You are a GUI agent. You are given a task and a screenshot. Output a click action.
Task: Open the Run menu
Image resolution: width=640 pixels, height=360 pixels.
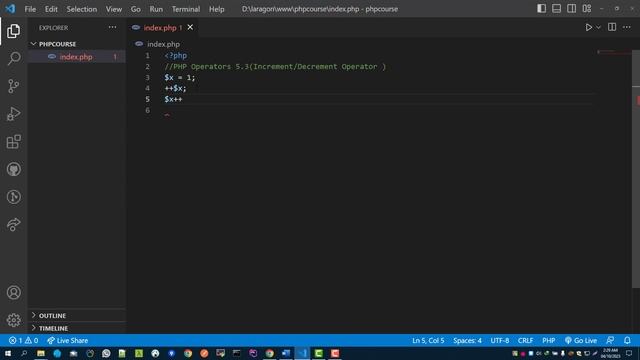156,9
